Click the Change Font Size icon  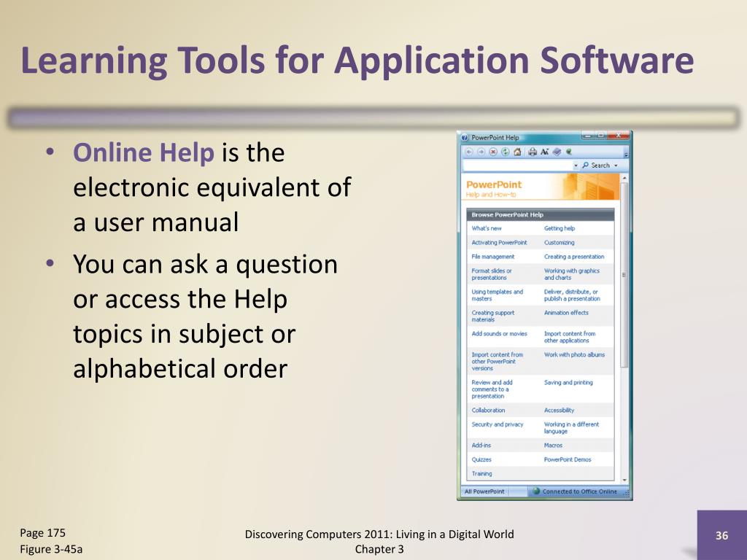pos(544,152)
